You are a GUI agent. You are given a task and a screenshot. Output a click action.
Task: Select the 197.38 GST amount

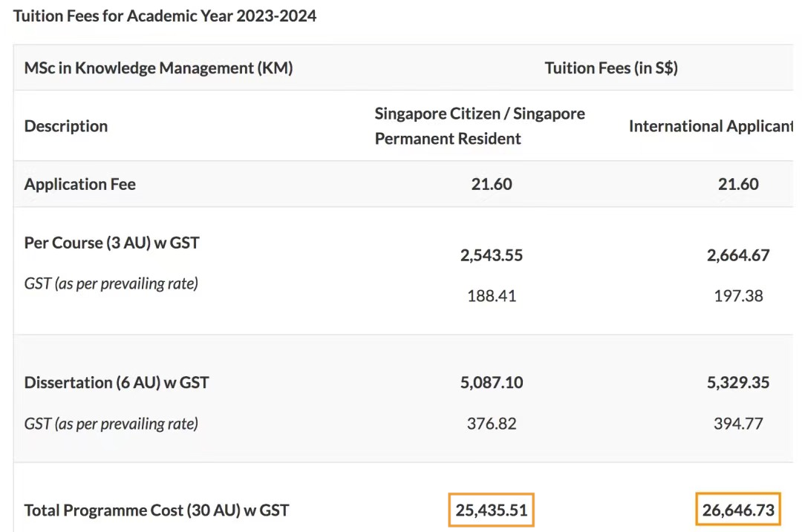(738, 296)
